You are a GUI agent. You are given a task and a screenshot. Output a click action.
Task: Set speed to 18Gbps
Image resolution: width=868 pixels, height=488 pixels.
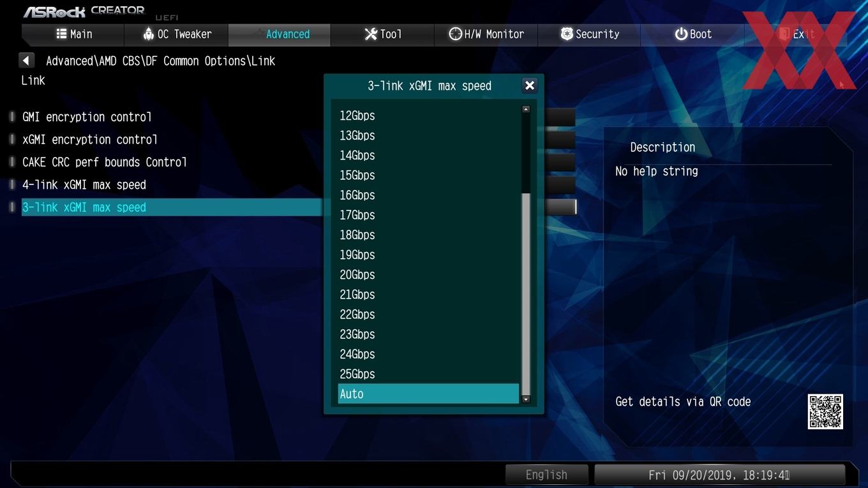tap(428, 235)
